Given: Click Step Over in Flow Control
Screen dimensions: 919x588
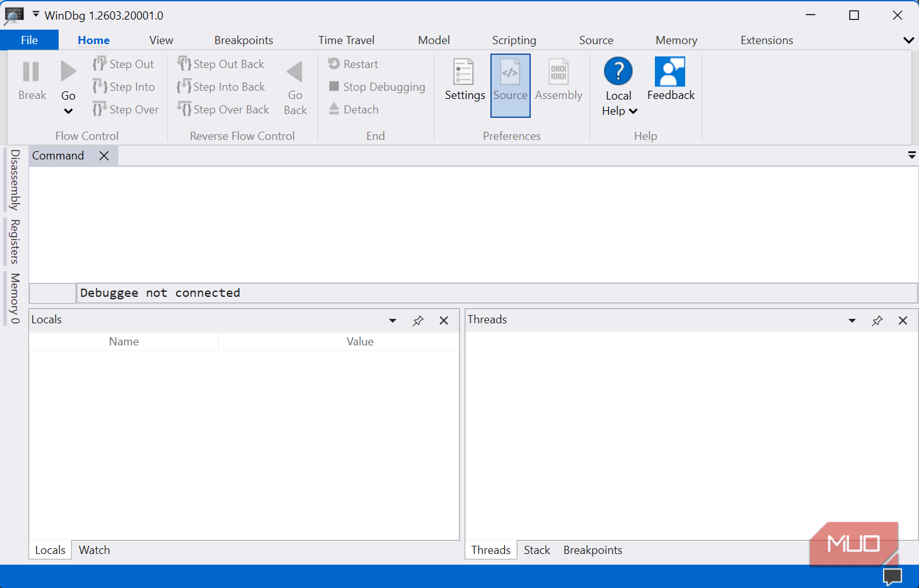Looking at the screenshot, I should (126, 109).
